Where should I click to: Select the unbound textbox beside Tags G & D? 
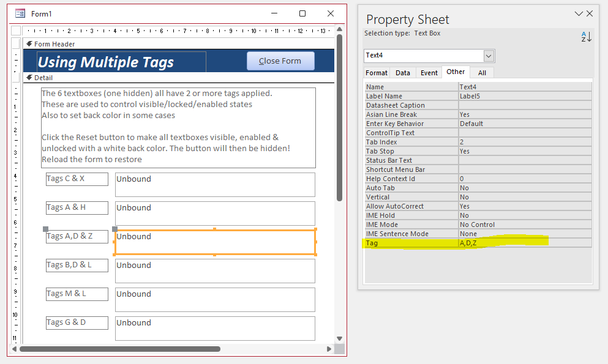pyautogui.click(x=215, y=329)
